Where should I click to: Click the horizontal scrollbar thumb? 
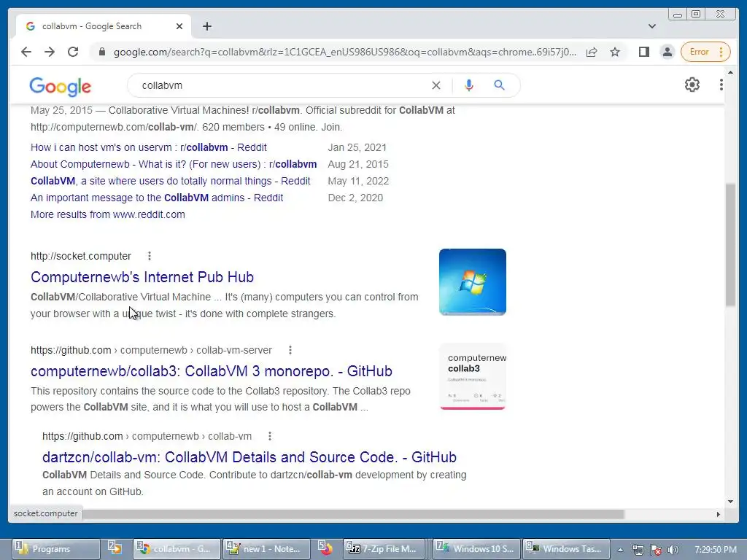pos(353,514)
